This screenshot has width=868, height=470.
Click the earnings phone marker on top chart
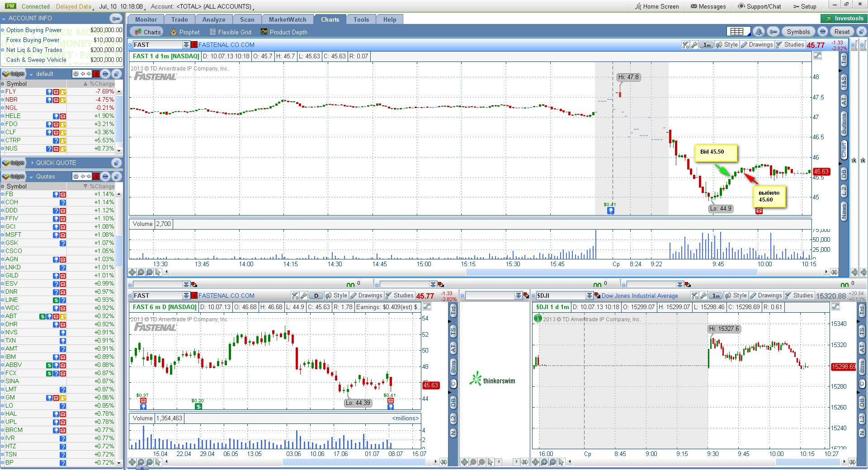click(x=759, y=211)
